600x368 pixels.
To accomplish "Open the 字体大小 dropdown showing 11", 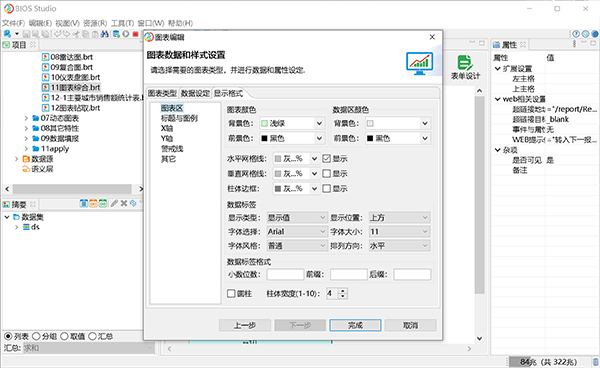I will [x=399, y=232].
